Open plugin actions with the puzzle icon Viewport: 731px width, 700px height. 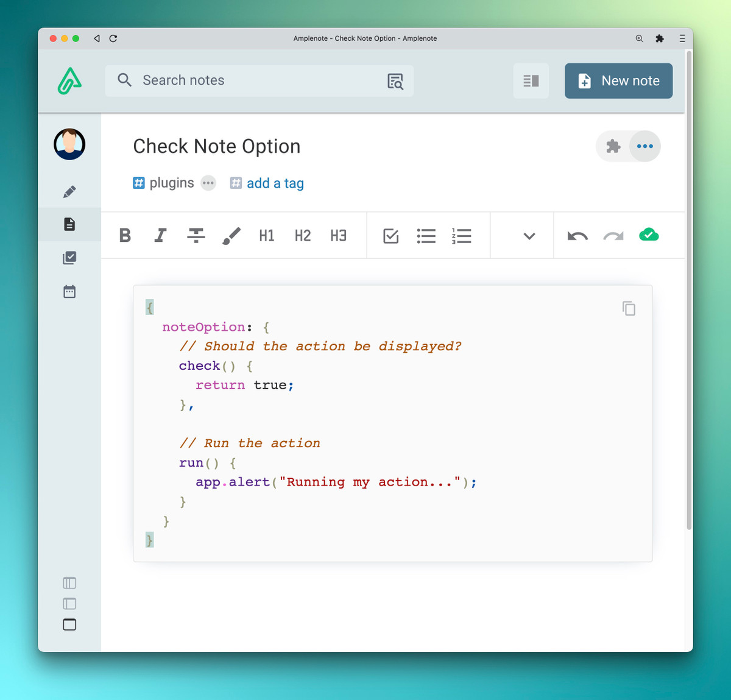pyautogui.click(x=612, y=146)
